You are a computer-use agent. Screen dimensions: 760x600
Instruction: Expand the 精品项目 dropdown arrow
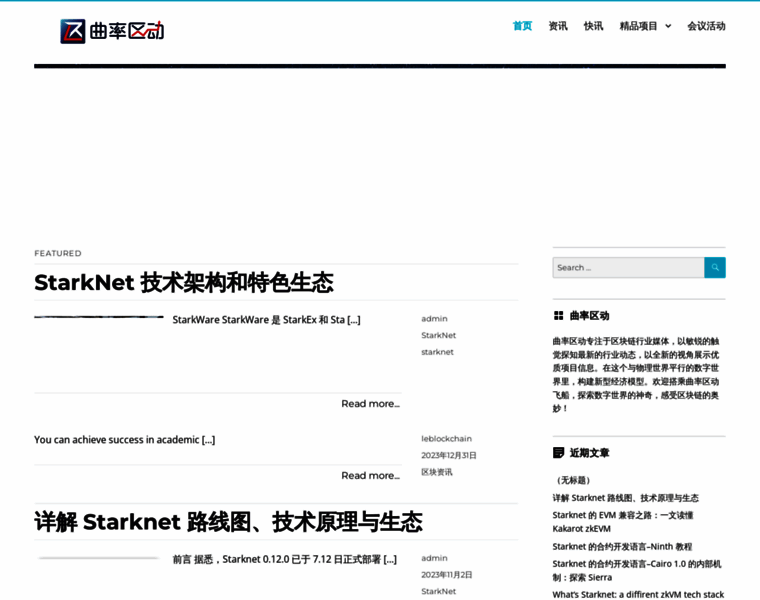668,26
